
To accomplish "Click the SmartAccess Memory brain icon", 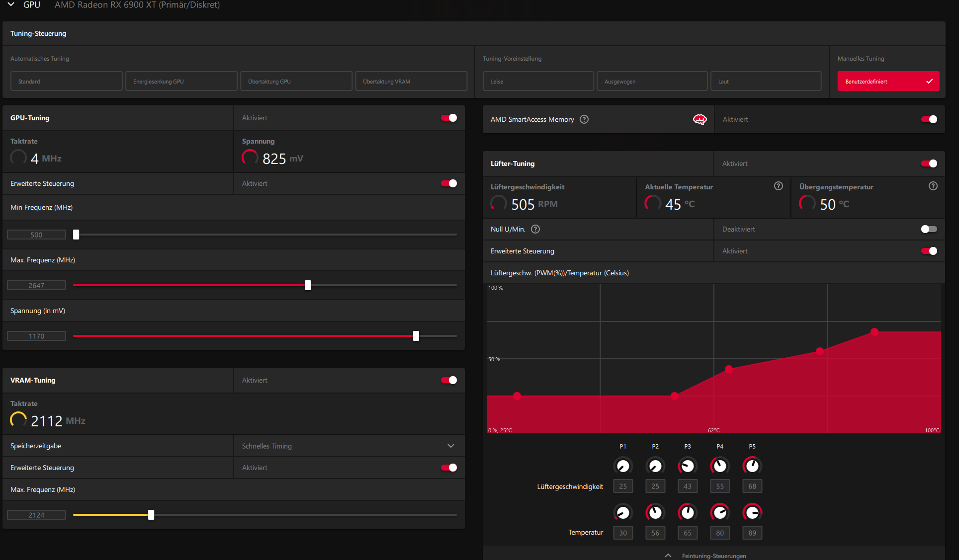I will tap(699, 119).
